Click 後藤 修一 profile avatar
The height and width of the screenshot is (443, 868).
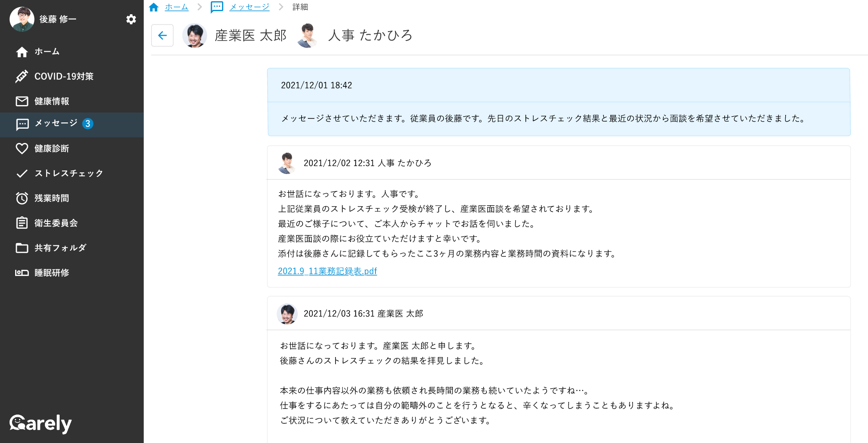[22, 19]
